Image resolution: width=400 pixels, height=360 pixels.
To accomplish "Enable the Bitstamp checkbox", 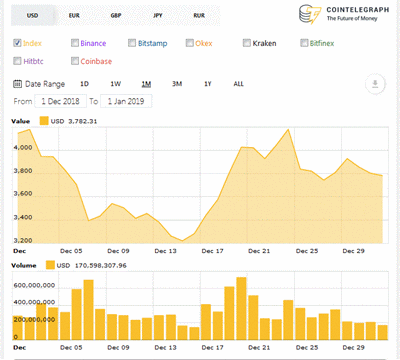I will pos(132,43).
